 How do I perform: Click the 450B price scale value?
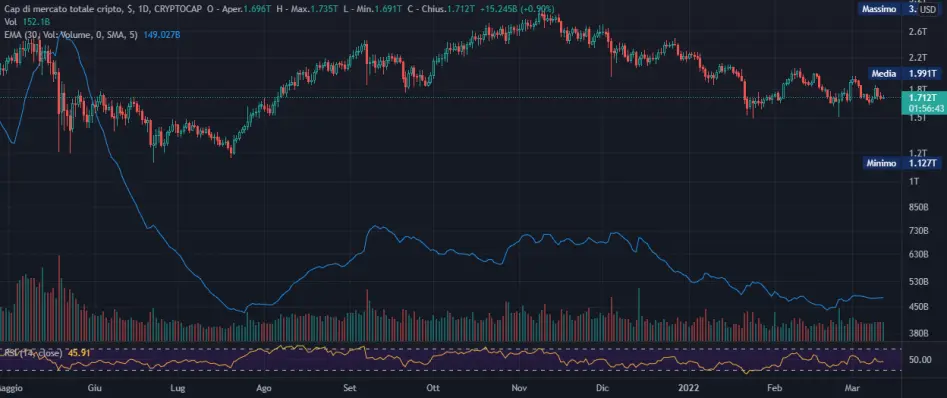(919, 307)
